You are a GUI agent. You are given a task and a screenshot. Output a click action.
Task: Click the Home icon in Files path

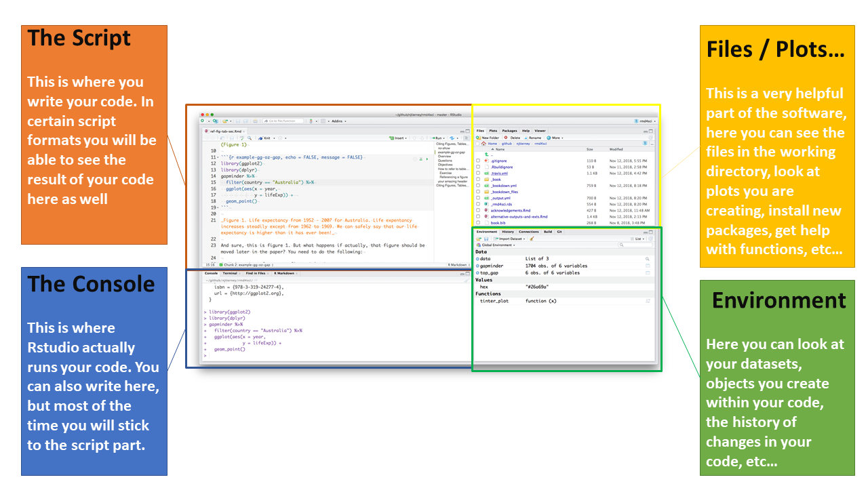coord(484,144)
